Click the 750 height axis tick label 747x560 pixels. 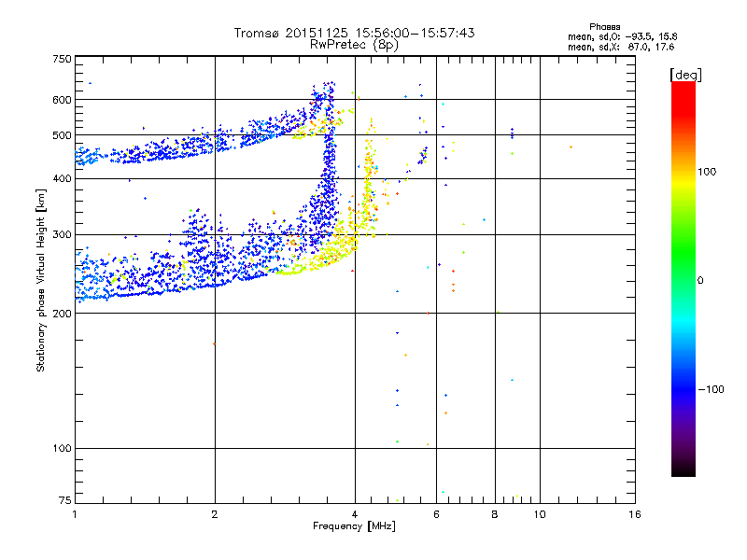tap(62, 59)
